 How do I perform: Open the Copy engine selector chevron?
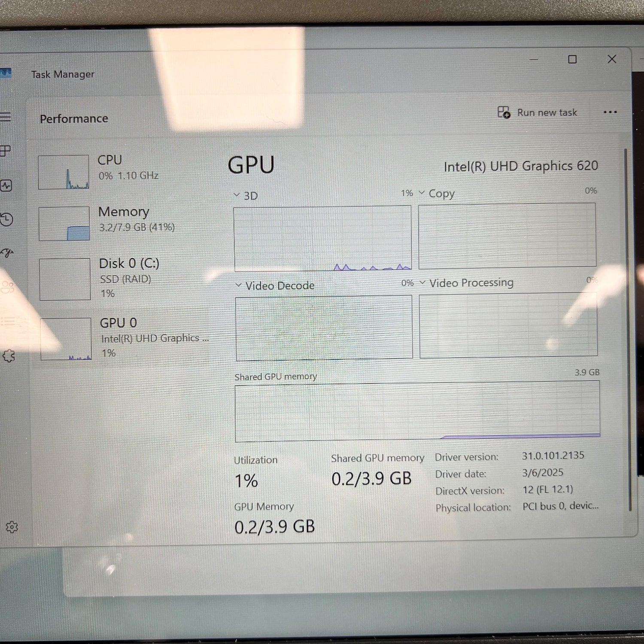point(421,193)
